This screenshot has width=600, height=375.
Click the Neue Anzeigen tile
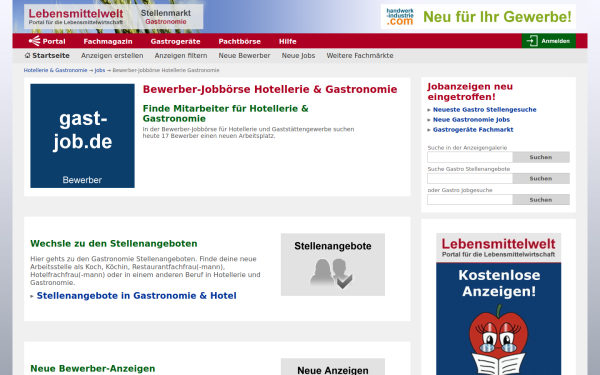[x=333, y=367]
